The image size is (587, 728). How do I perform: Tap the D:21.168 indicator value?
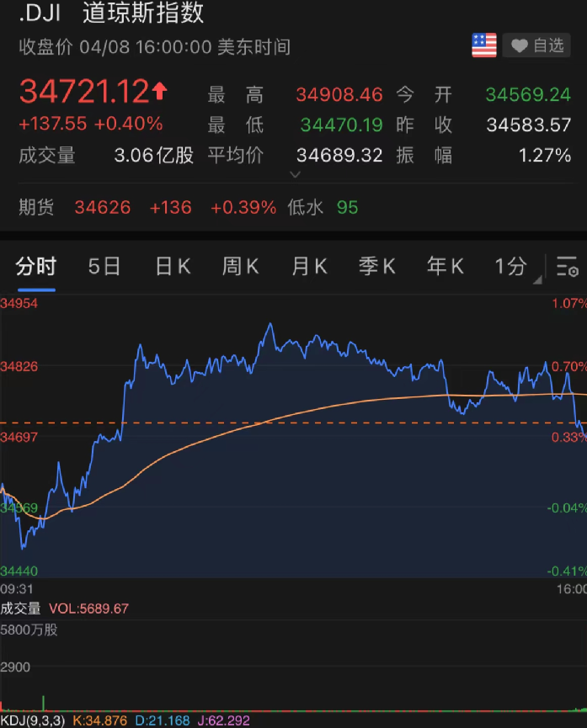click(x=163, y=720)
